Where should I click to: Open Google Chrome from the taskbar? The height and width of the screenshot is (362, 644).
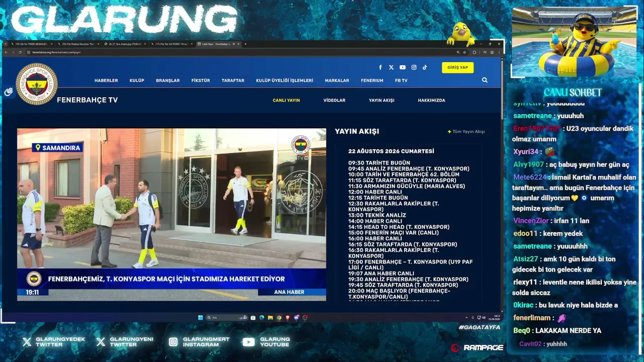click(279, 318)
